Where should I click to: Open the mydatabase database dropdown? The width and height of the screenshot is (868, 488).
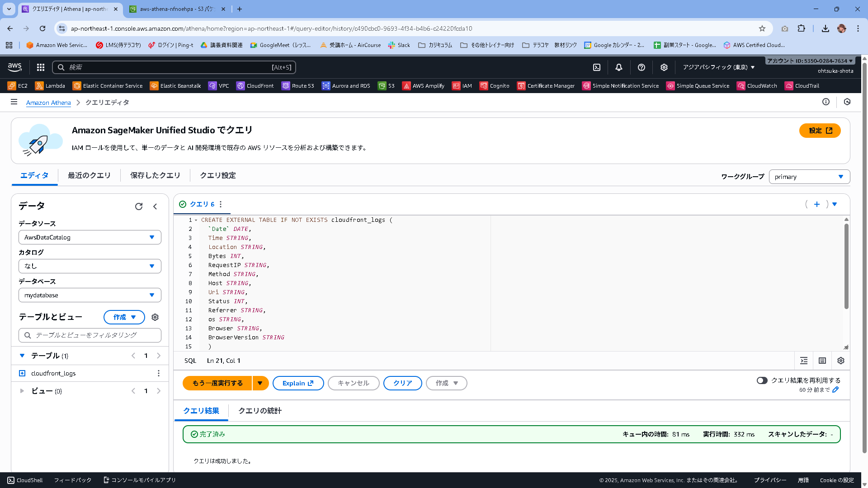point(90,295)
